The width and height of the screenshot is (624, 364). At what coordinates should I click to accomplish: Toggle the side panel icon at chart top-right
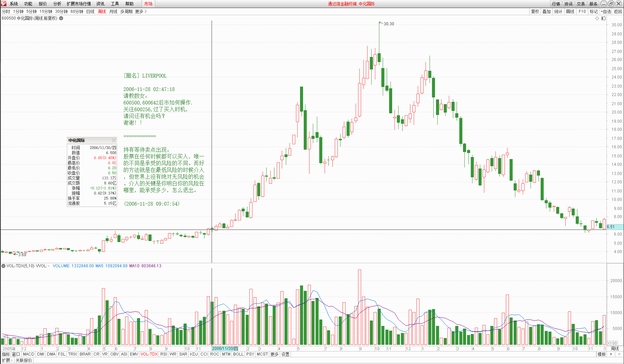point(603,18)
